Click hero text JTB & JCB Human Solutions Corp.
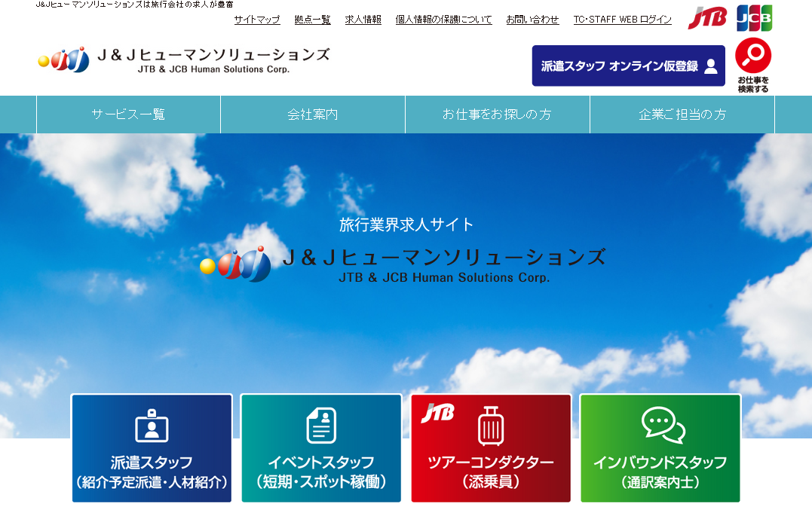Viewport: 812px width, 513px height. click(x=444, y=278)
